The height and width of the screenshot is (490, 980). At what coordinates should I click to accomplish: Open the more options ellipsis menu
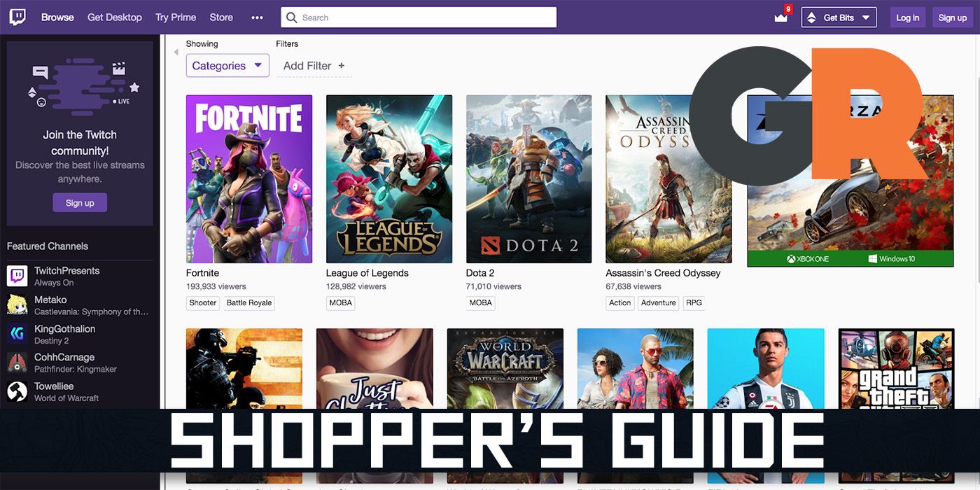tap(257, 17)
